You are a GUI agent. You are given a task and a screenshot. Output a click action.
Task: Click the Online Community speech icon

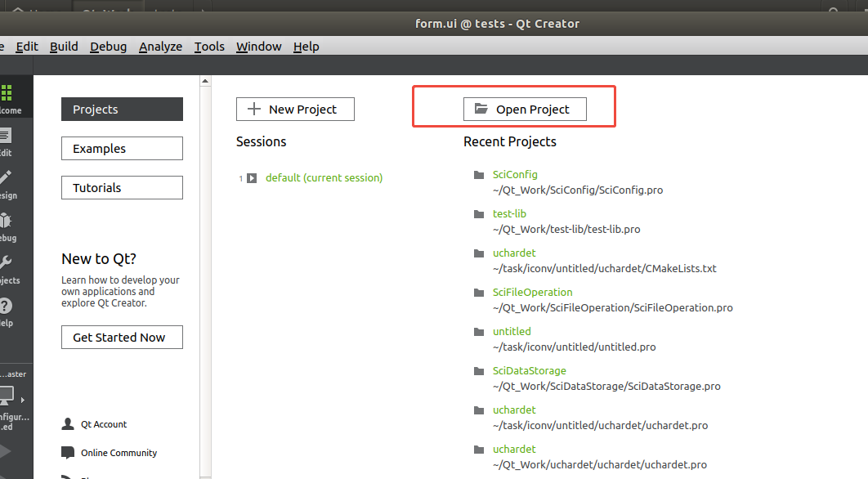point(68,452)
